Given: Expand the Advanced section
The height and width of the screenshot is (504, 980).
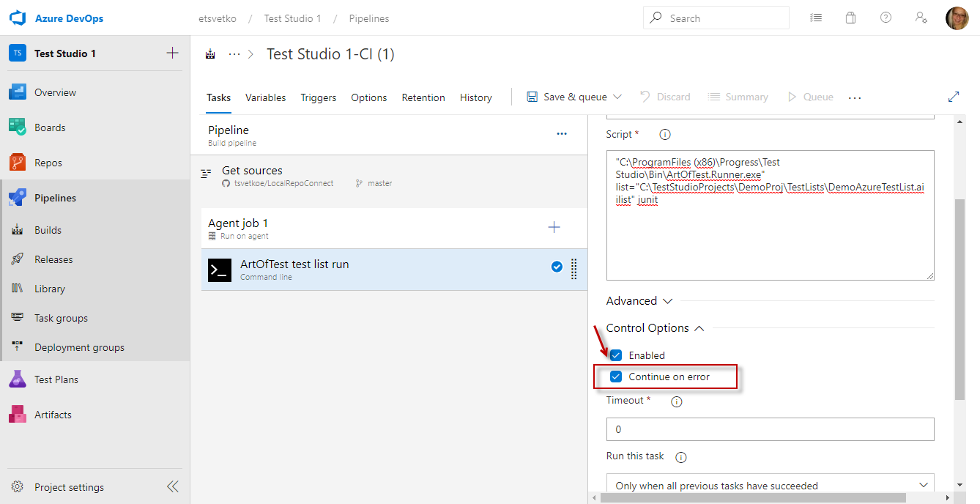Looking at the screenshot, I should pyautogui.click(x=639, y=301).
